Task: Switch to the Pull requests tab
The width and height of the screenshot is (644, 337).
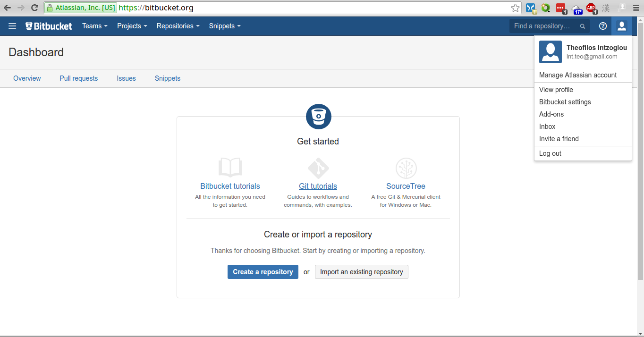Action: tap(79, 78)
